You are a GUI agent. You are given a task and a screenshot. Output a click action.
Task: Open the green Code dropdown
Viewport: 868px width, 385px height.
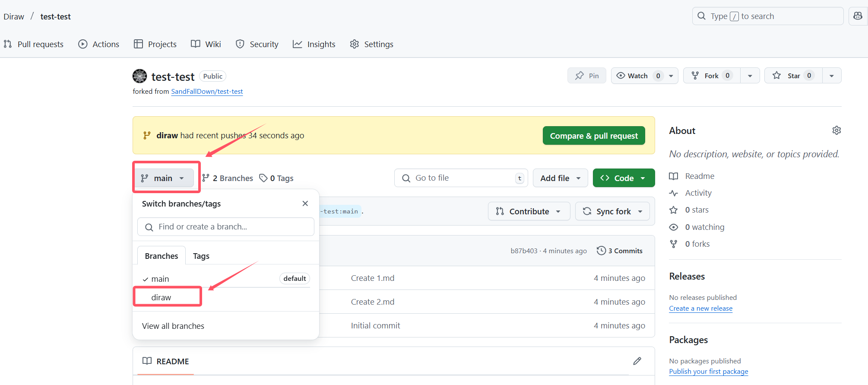pyautogui.click(x=624, y=178)
